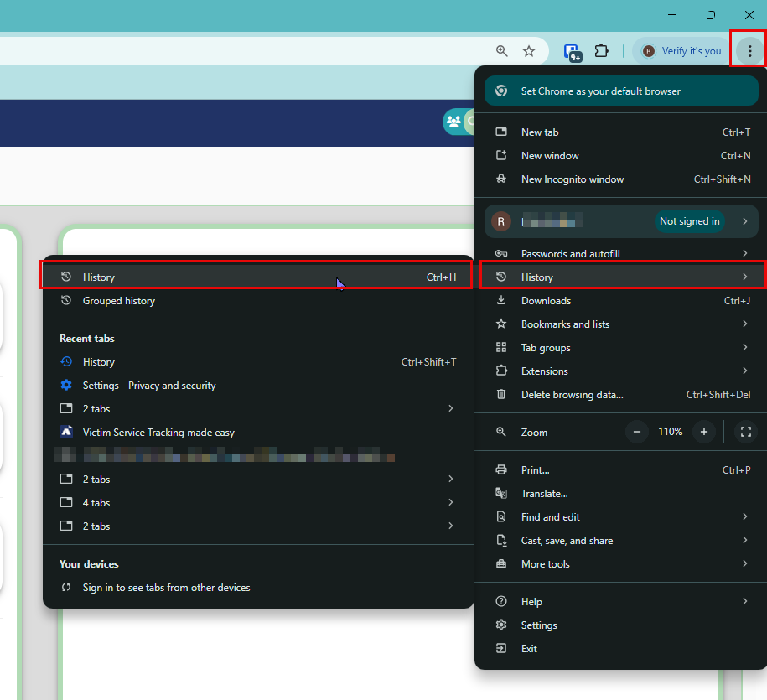Click the sync icon beside Sign in
Image resolution: width=767 pixels, height=700 pixels.
[66, 587]
